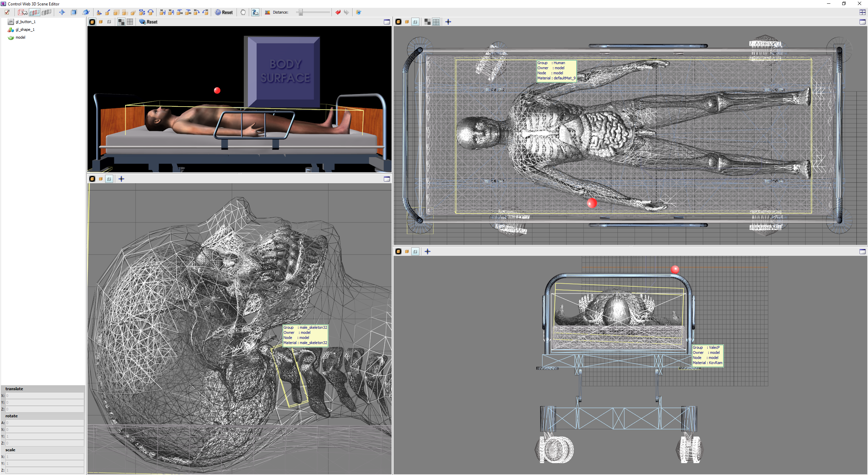Toggle grid display in top-view viewport

click(436, 22)
